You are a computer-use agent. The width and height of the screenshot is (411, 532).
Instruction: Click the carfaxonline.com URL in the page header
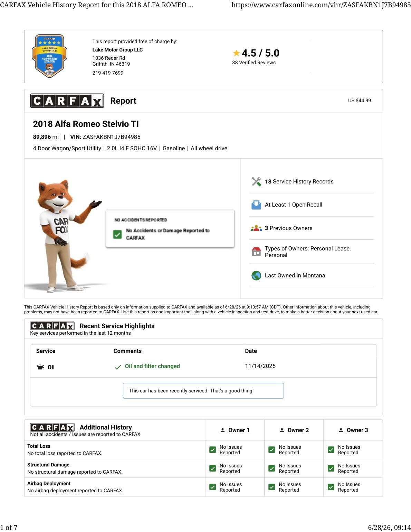321,5
